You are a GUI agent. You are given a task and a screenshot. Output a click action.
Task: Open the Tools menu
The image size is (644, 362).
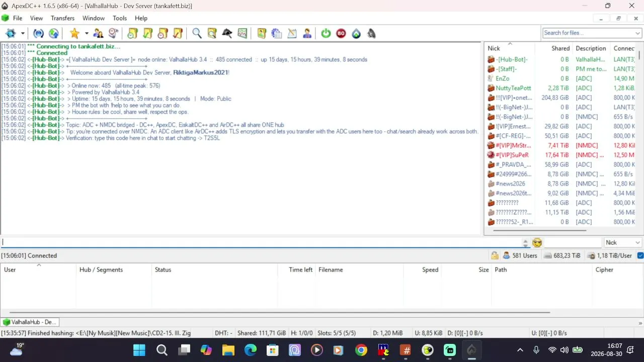click(120, 18)
